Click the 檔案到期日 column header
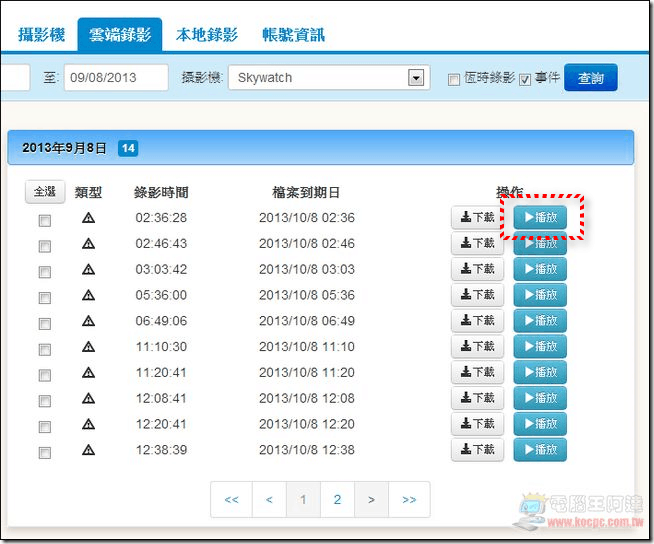Viewport: 654px width, 544px height. coord(306,192)
